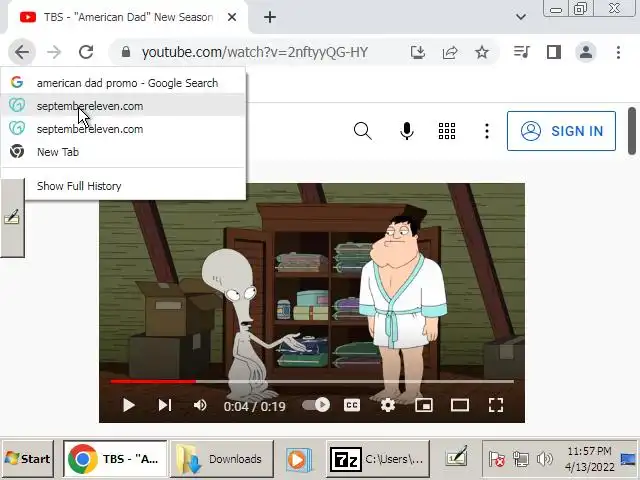Click the tablet input panel taskbar icon
Screen dimensions: 640x480
(x=457, y=457)
